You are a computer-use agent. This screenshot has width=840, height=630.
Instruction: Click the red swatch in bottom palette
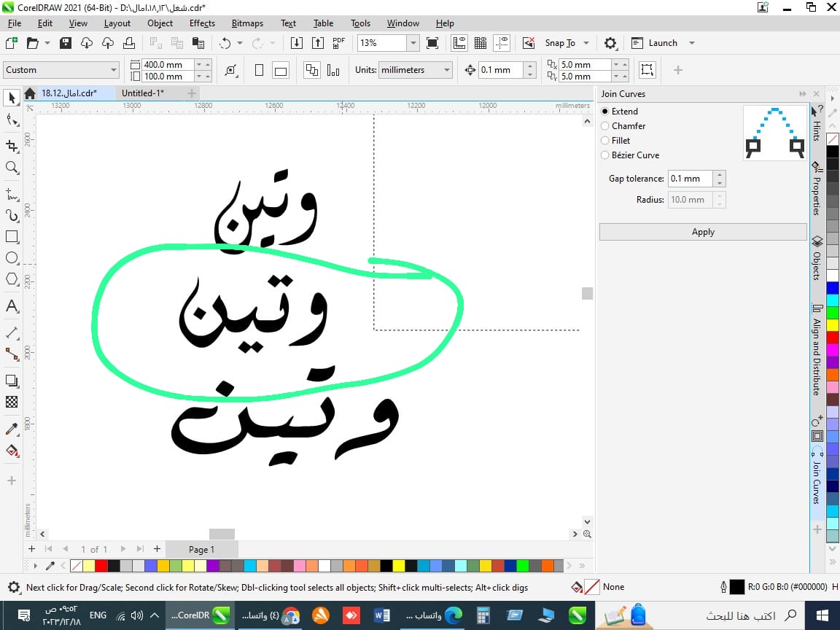click(101, 566)
